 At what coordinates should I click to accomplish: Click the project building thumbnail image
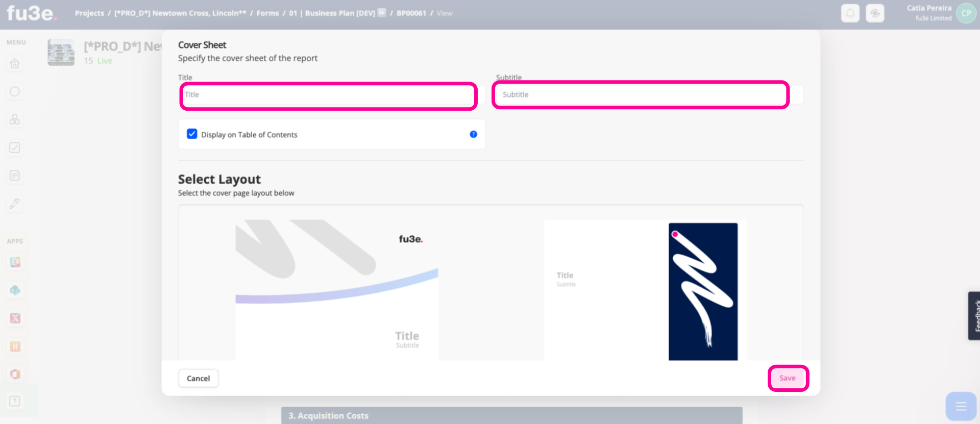tap(61, 53)
